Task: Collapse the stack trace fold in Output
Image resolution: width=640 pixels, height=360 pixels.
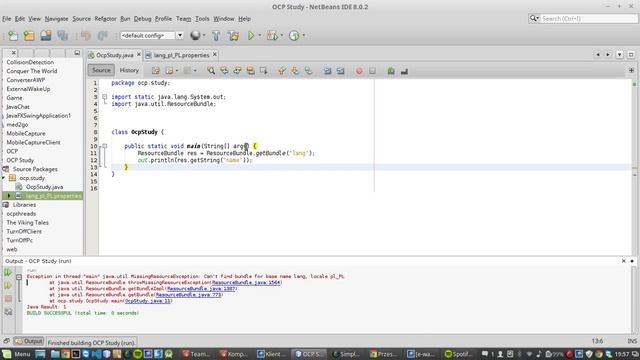Action: coord(19,277)
